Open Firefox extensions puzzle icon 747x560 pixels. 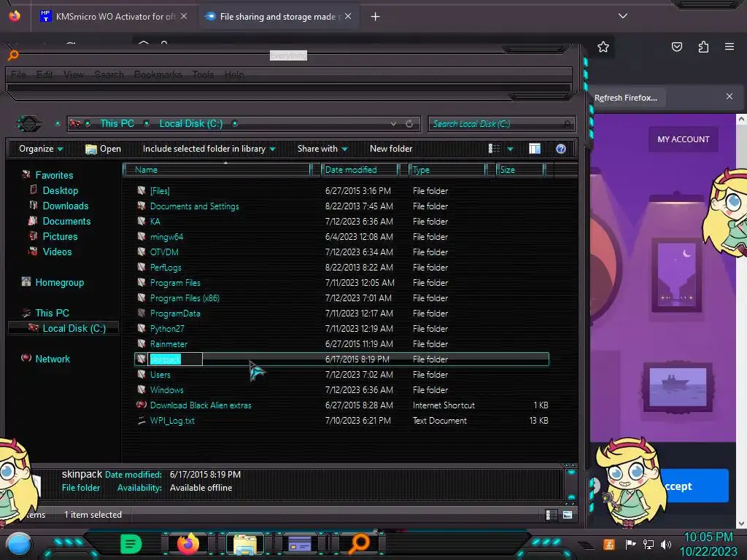(x=704, y=47)
